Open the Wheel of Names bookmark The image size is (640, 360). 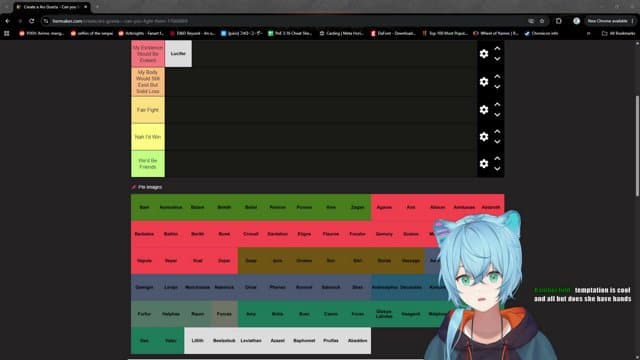pos(496,33)
